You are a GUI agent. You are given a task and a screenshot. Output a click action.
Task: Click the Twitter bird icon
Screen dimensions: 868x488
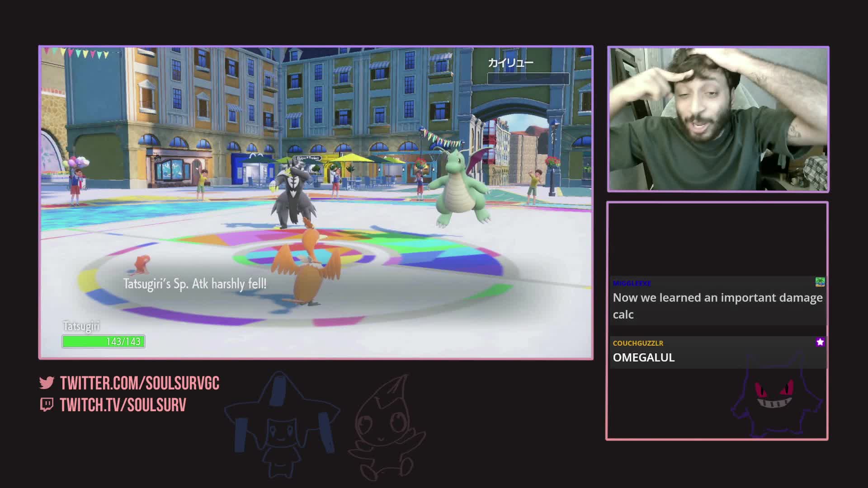coord(47,383)
